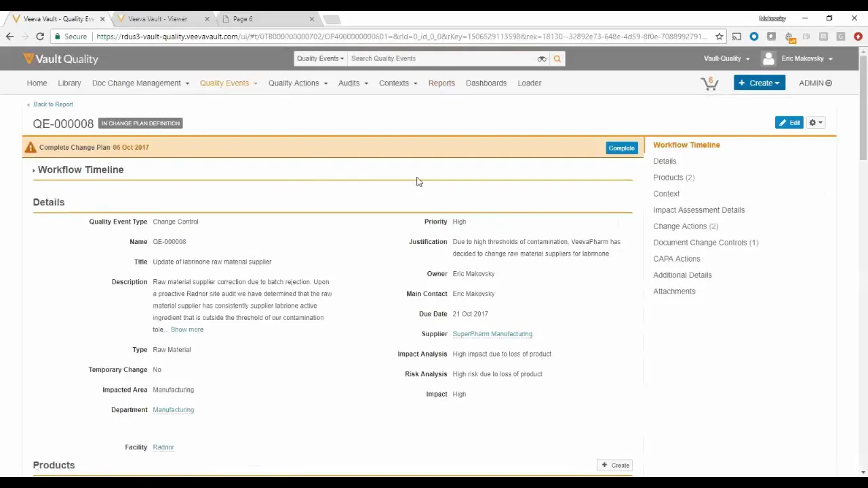Open the Loader tab
The width and height of the screenshot is (868, 488).
[x=530, y=83]
